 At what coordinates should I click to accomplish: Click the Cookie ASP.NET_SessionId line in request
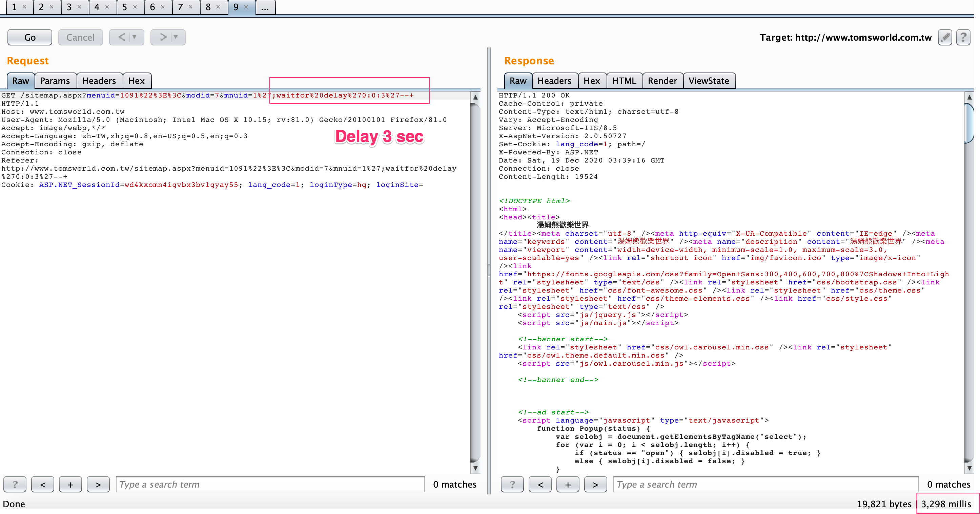(x=212, y=185)
